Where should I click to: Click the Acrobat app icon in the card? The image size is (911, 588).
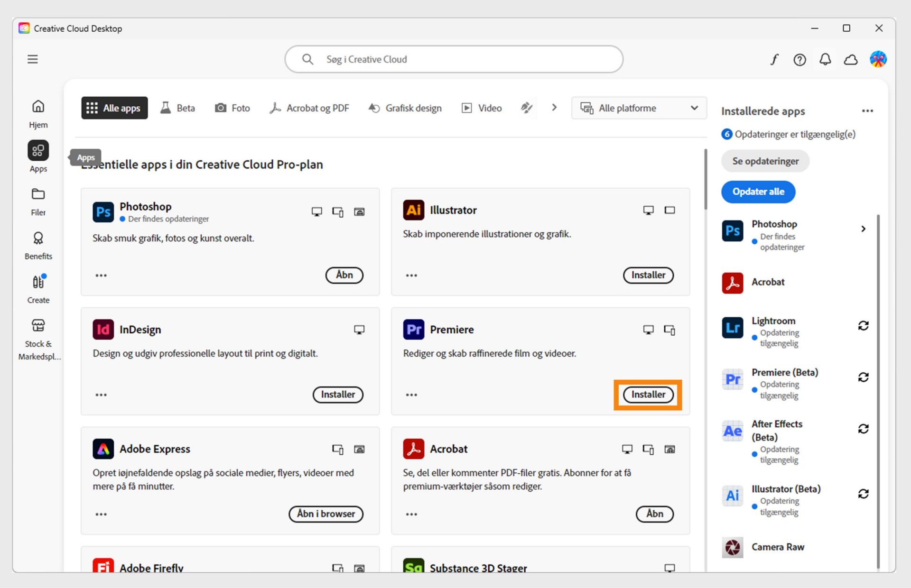(x=413, y=449)
